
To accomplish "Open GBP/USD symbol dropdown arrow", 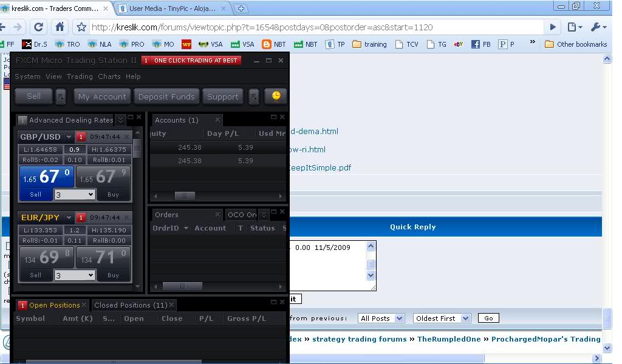I will 69,136.
